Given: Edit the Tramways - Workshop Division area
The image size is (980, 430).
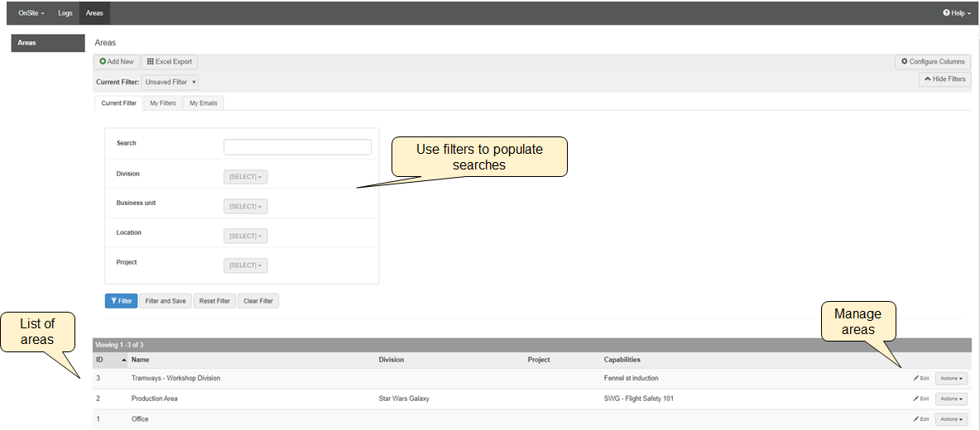Looking at the screenshot, I should (921, 379).
